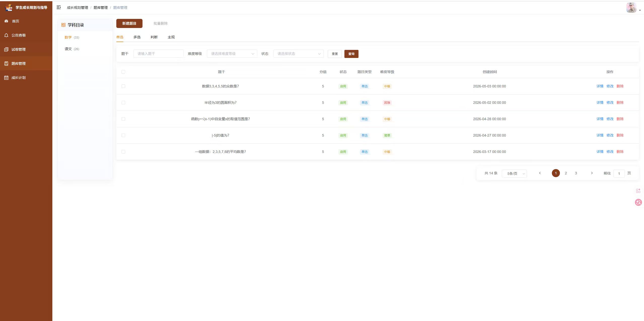Open the 难度等级 dropdown
The image size is (644, 321).
pyautogui.click(x=232, y=54)
